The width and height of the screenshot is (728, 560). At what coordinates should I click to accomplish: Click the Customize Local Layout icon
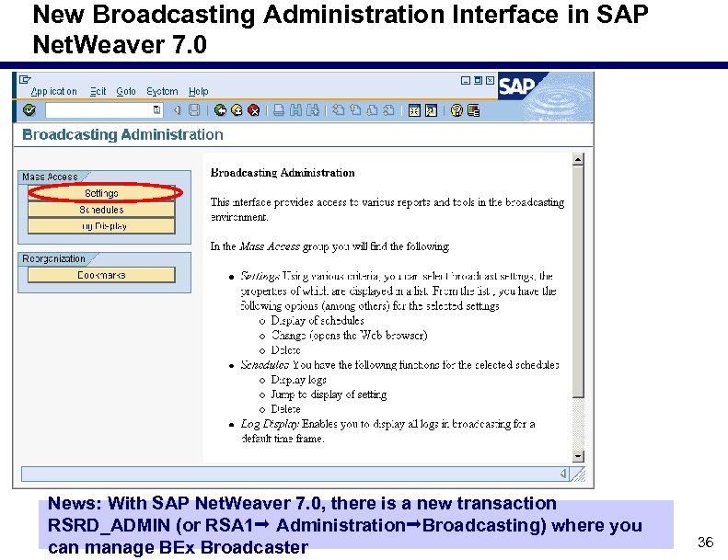[x=474, y=110]
